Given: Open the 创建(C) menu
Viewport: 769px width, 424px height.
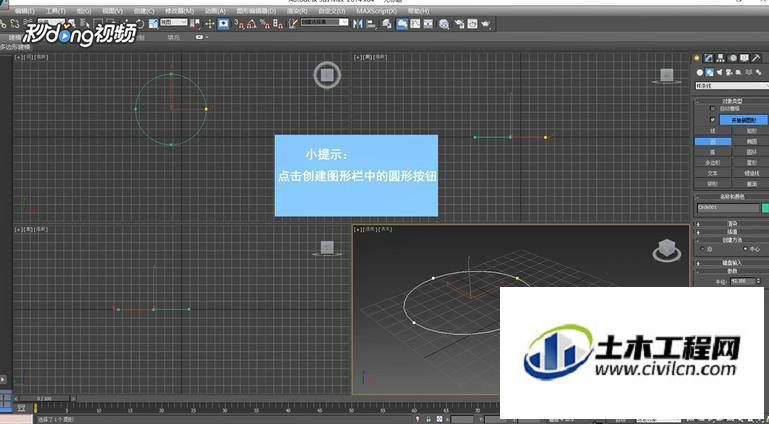Looking at the screenshot, I should tap(144, 11).
